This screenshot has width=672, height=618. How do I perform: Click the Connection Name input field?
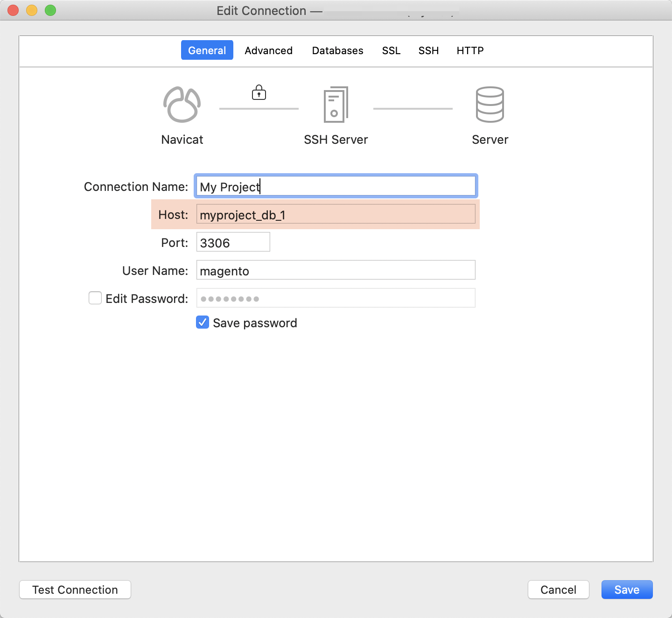click(336, 186)
